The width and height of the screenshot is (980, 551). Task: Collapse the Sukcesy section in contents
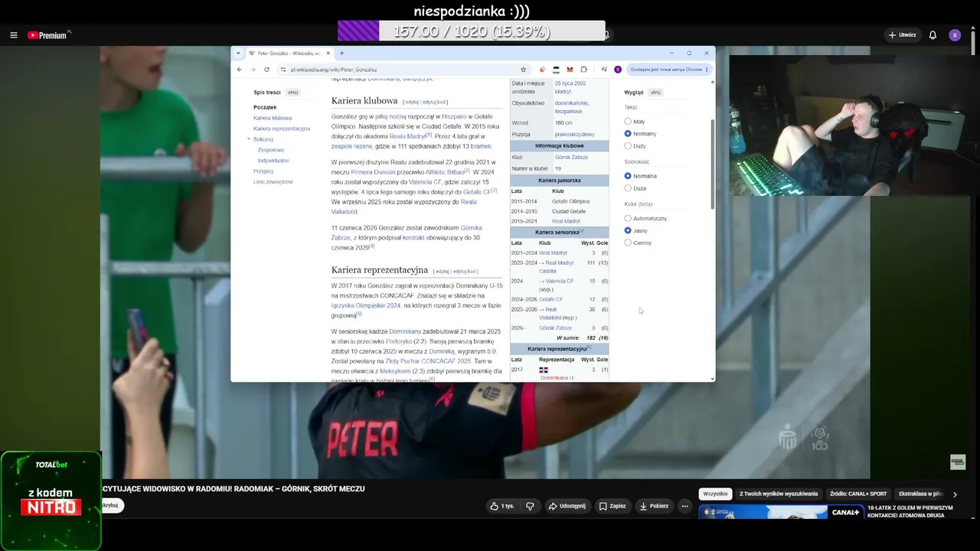[x=249, y=139]
